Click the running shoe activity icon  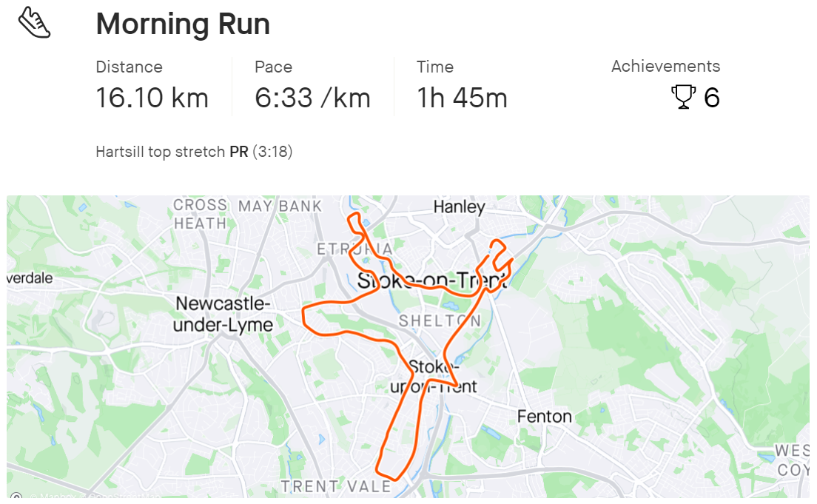[34, 23]
